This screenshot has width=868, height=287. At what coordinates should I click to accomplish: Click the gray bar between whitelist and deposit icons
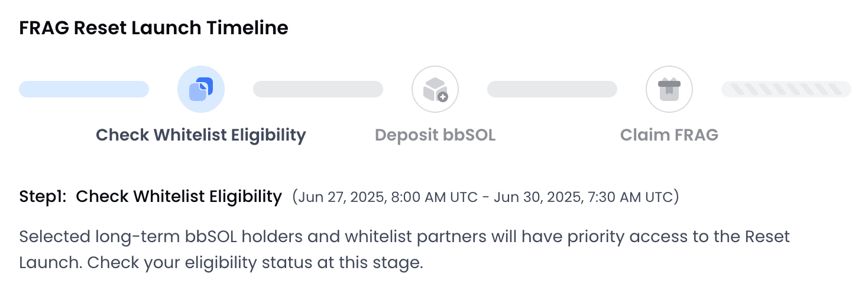(x=318, y=89)
